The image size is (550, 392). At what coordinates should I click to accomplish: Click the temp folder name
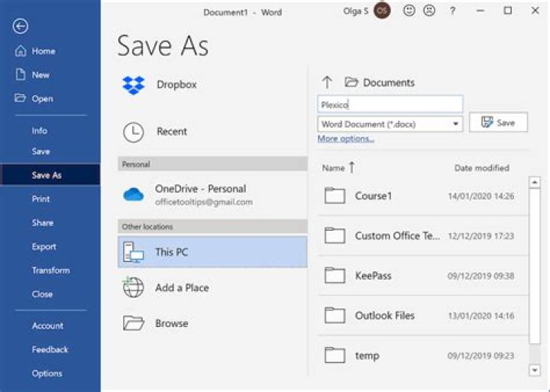pyautogui.click(x=367, y=355)
